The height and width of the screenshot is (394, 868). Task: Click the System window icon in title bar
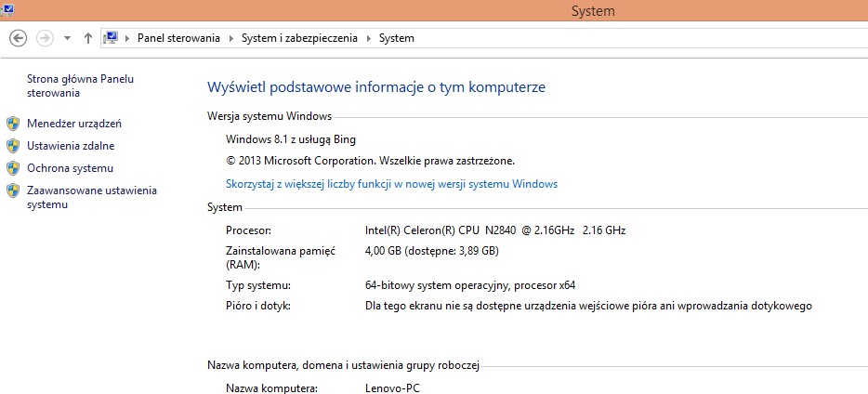coord(6,8)
